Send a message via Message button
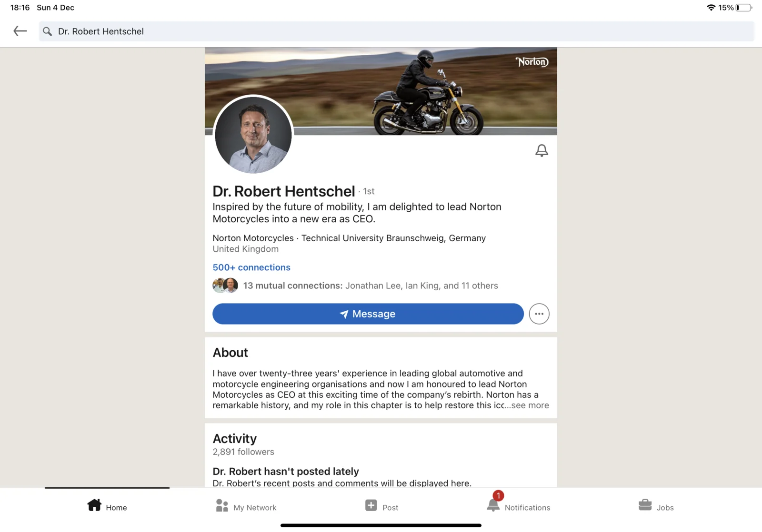 click(x=368, y=314)
